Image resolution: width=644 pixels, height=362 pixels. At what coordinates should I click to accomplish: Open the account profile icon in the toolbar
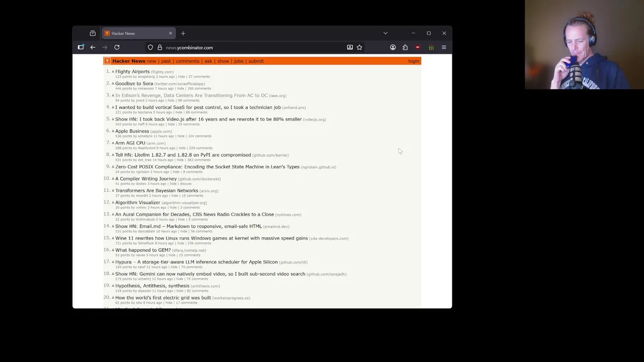393,47
